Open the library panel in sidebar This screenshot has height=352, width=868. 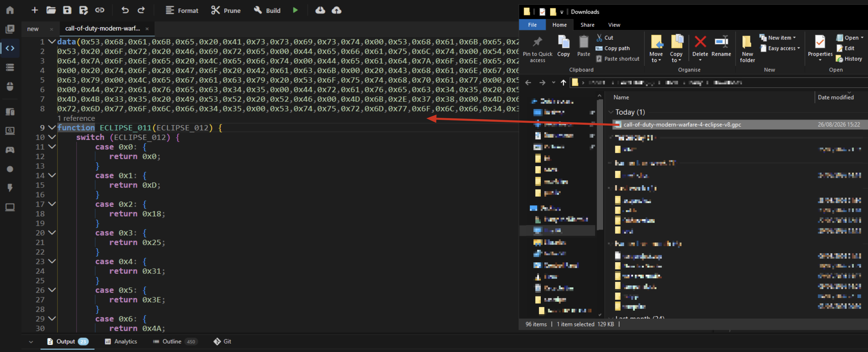(10, 29)
